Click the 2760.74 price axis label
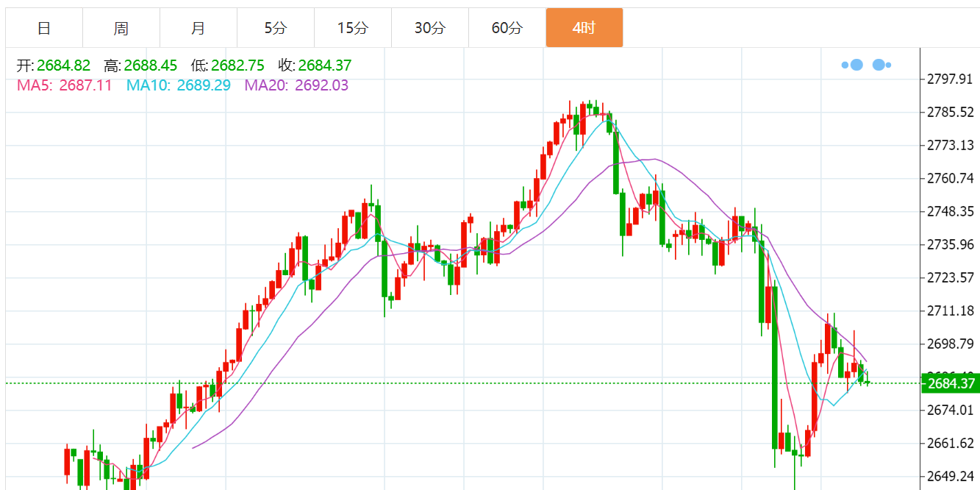Screen dimensions: 980x490 952,178
